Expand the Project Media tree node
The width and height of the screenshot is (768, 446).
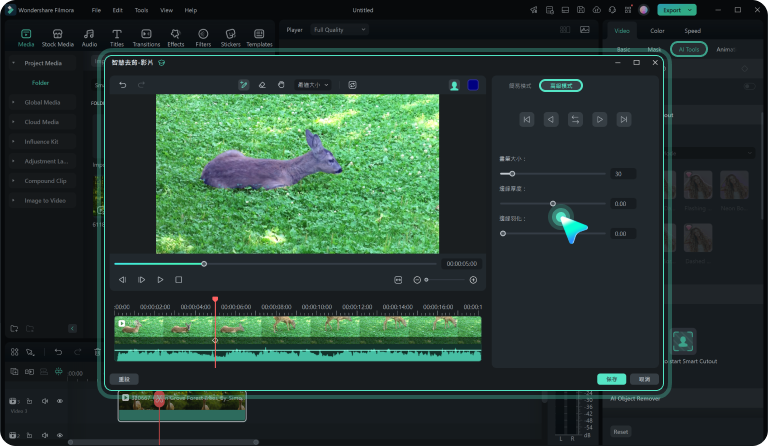[13, 63]
